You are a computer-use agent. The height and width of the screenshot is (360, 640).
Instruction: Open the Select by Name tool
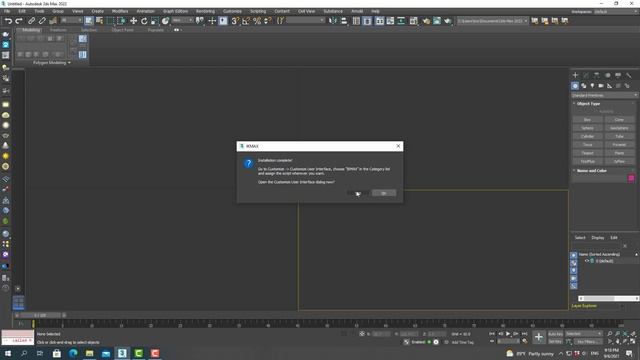(x=99, y=21)
